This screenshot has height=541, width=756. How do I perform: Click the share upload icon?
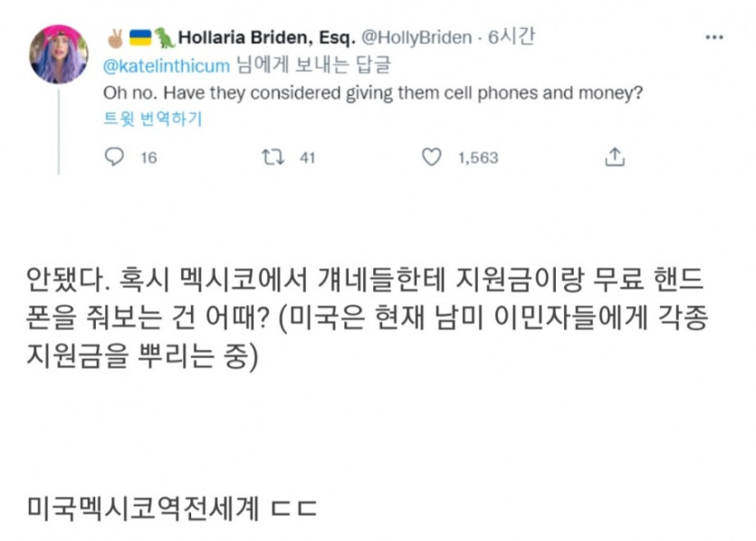pyautogui.click(x=615, y=157)
